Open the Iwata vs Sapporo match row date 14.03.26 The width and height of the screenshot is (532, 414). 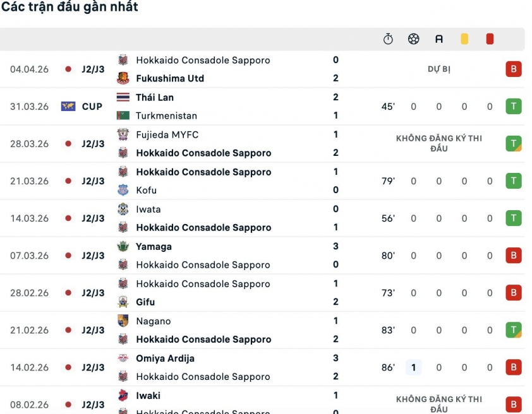tap(29, 218)
